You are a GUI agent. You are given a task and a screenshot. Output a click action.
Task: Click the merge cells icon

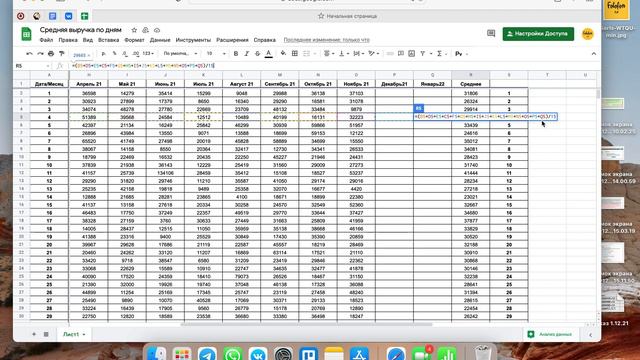pyautogui.click(x=307, y=53)
